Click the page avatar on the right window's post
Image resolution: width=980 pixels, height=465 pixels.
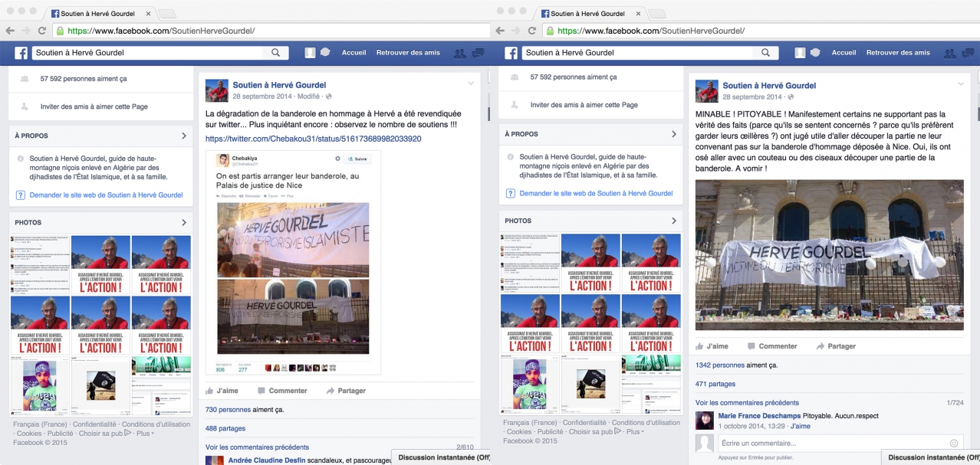pos(707,90)
